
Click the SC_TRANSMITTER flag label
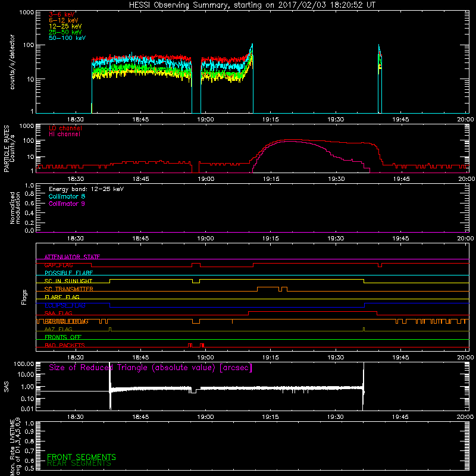click(68, 289)
